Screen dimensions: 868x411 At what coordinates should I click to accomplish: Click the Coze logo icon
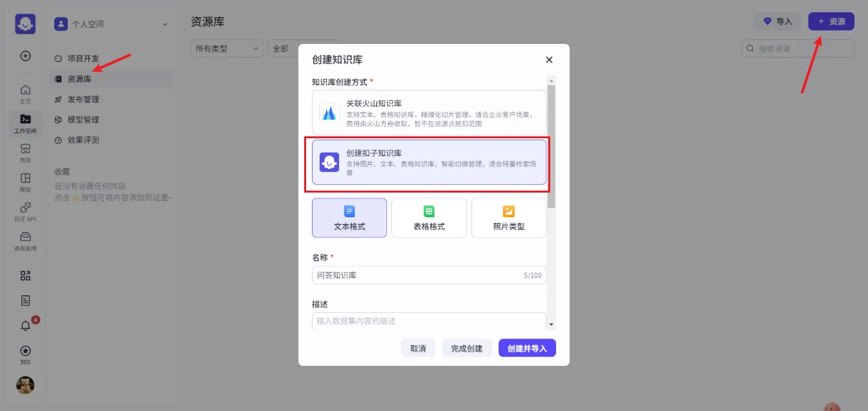coord(25,24)
